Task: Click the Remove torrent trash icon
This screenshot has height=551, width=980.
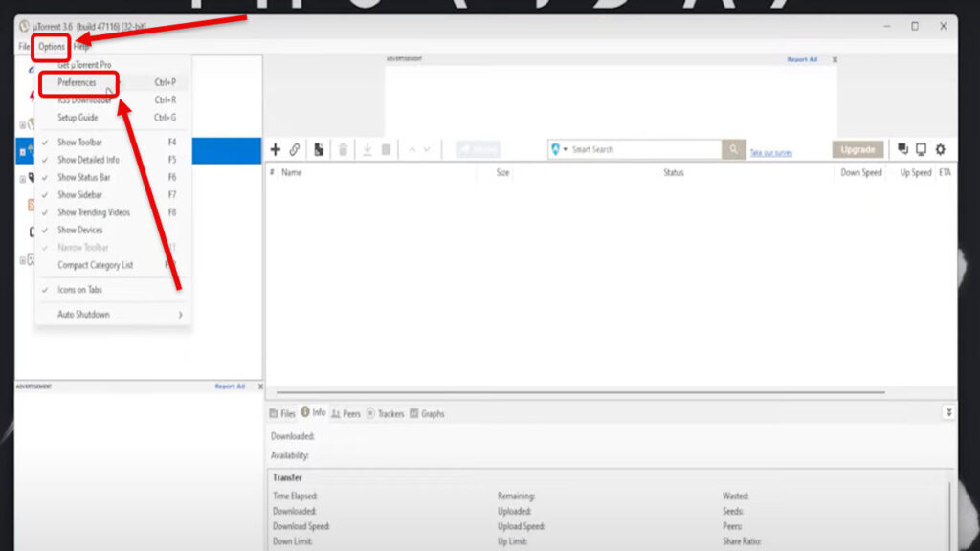Action: point(344,149)
